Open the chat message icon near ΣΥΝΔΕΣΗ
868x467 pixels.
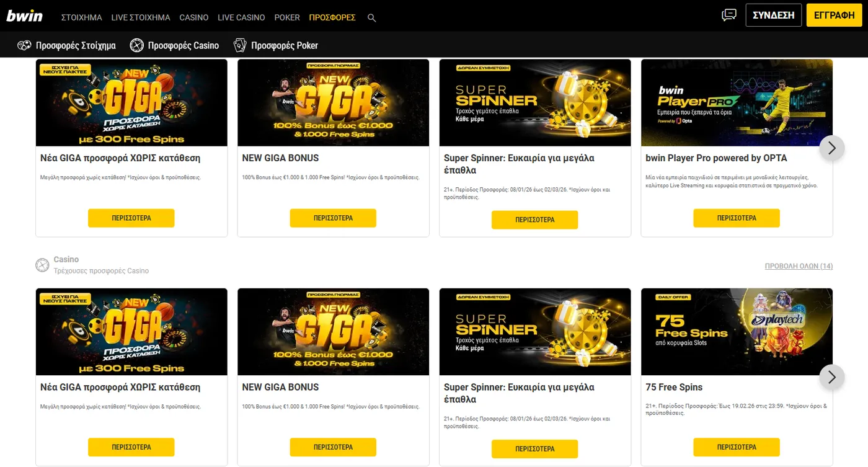728,14
